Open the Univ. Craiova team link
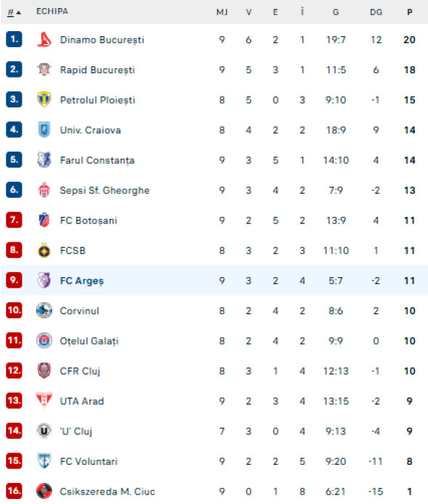 pyautogui.click(x=91, y=131)
